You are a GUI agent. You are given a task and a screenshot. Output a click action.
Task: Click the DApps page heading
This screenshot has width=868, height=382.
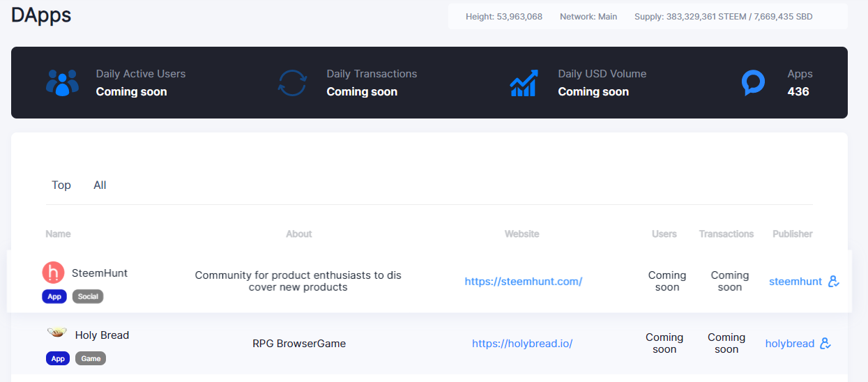[41, 15]
